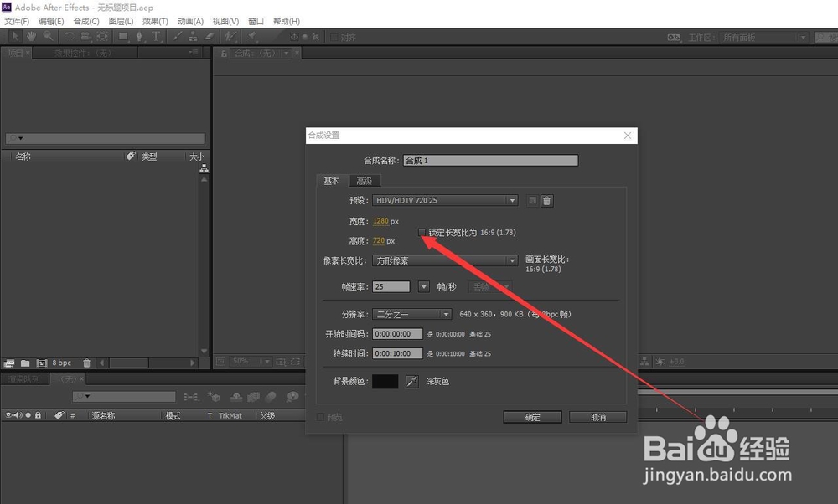838x504 pixels.
Task: Click the width value 1280
Action: [x=380, y=221]
